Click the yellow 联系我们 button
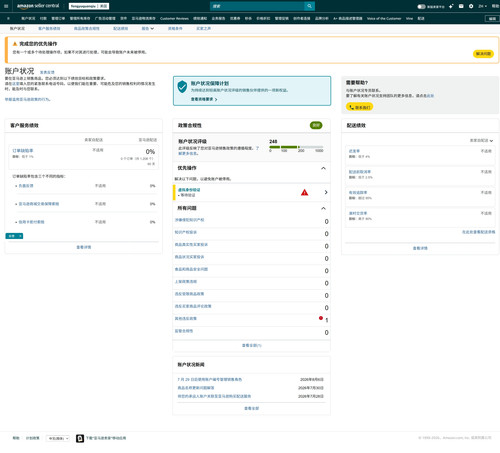Viewport: 500px width, 453px height. point(359,107)
